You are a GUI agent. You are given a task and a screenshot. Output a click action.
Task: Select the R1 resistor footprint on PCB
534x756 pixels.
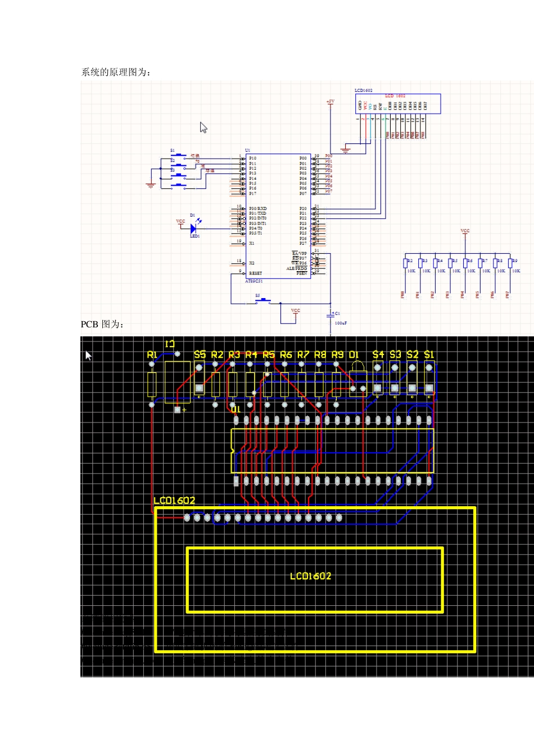tap(152, 384)
